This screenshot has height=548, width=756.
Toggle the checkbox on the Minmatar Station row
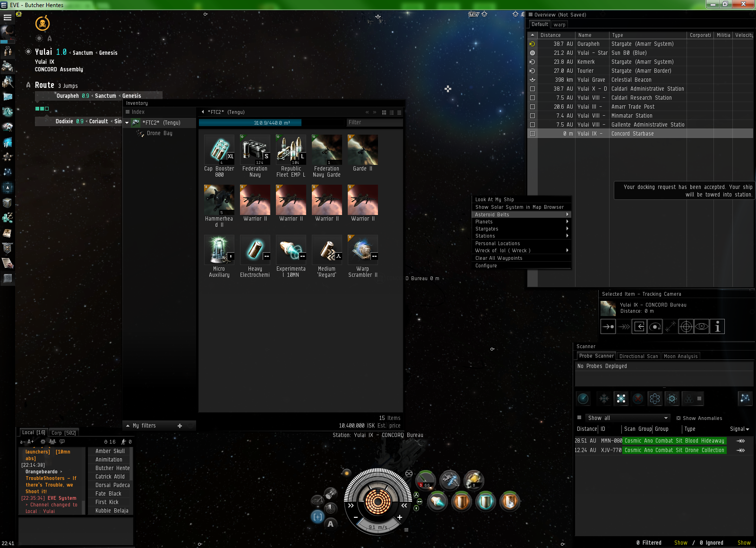click(x=533, y=116)
